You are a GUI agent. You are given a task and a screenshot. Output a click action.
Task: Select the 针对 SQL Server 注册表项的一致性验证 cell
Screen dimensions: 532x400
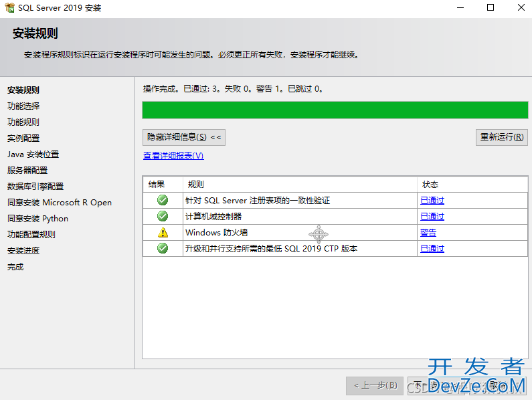point(300,201)
